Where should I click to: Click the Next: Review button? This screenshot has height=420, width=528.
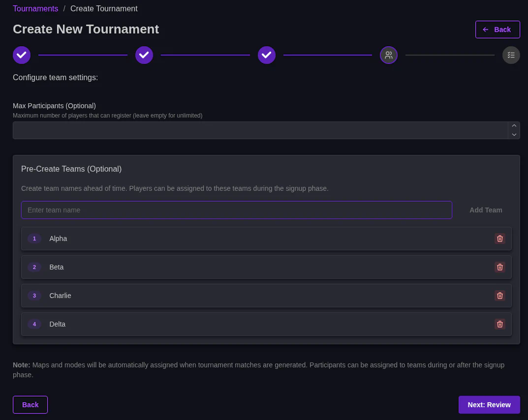pyautogui.click(x=489, y=405)
